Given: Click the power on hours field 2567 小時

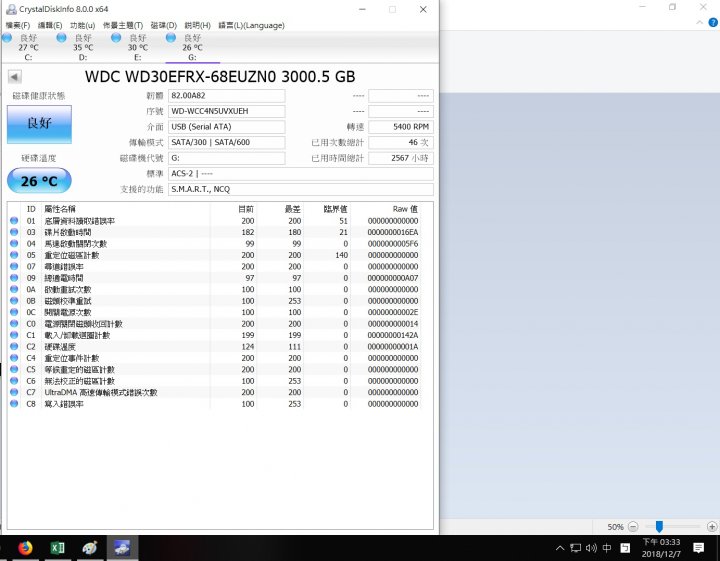Looking at the screenshot, I should click(400, 158).
